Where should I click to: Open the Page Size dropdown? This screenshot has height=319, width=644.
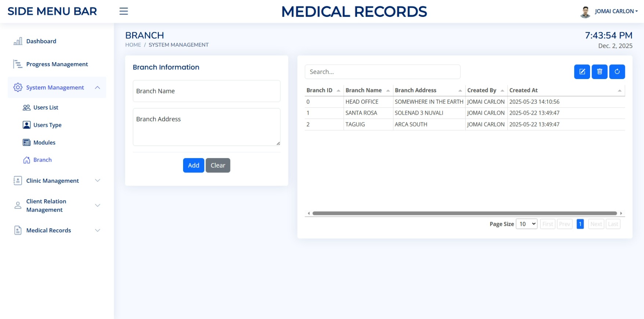point(526,224)
